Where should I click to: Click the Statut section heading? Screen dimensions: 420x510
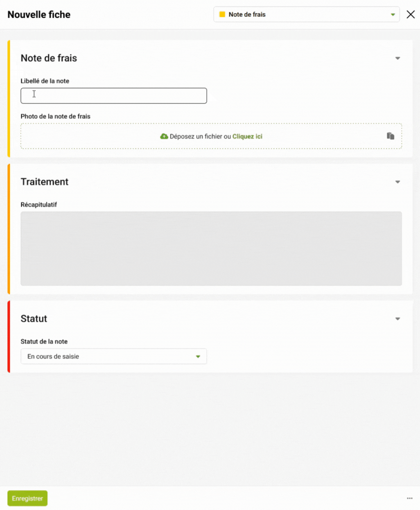pyautogui.click(x=34, y=319)
